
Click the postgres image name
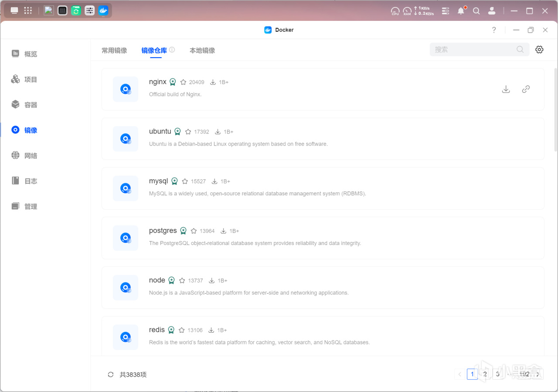163,231
